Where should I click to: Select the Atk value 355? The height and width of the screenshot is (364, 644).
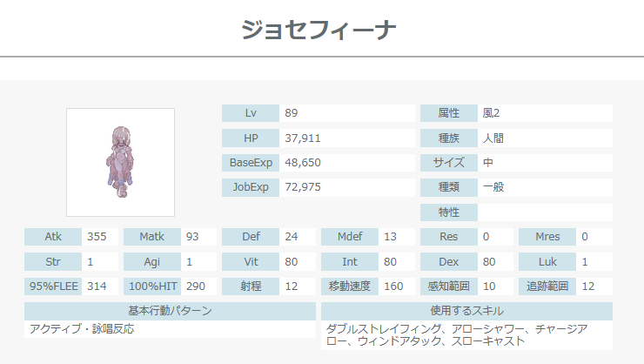(96, 237)
